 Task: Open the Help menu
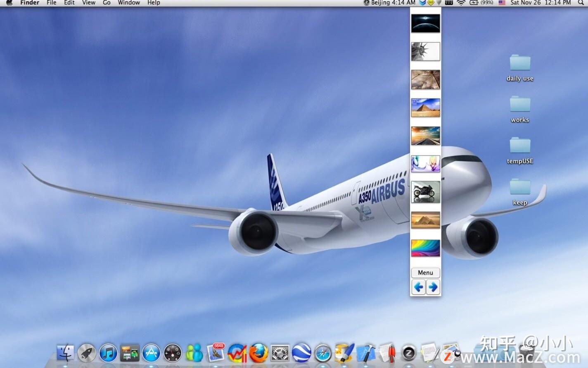pos(154,2)
